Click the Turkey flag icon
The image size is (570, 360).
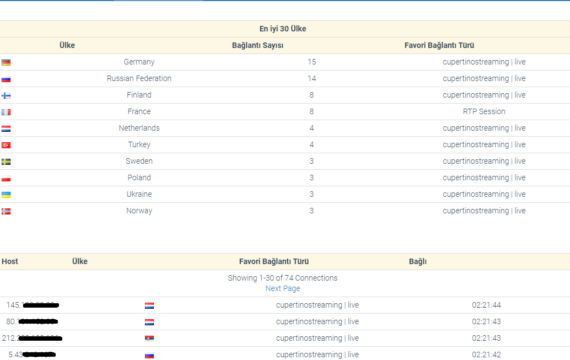6,145
